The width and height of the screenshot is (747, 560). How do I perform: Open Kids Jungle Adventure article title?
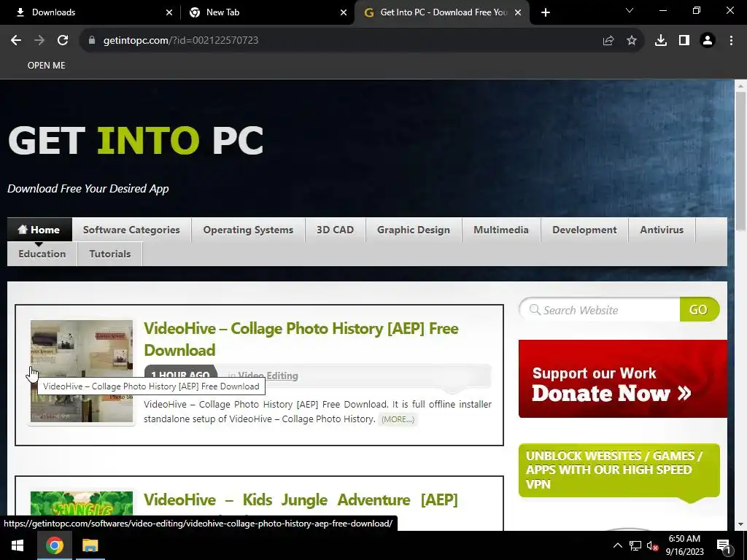point(301,500)
